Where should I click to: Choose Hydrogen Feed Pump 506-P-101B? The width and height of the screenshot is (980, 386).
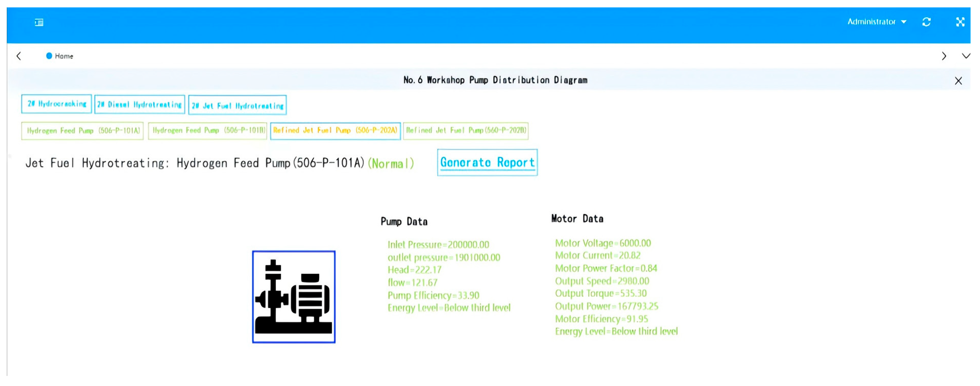click(207, 130)
